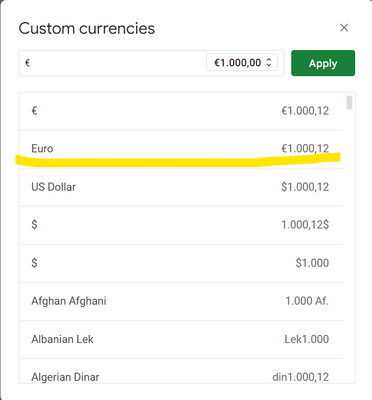The height and width of the screenshot is (400, 372).
Task: Open the €1.000,00 format dropdown
Action: [x=242, y=63]
